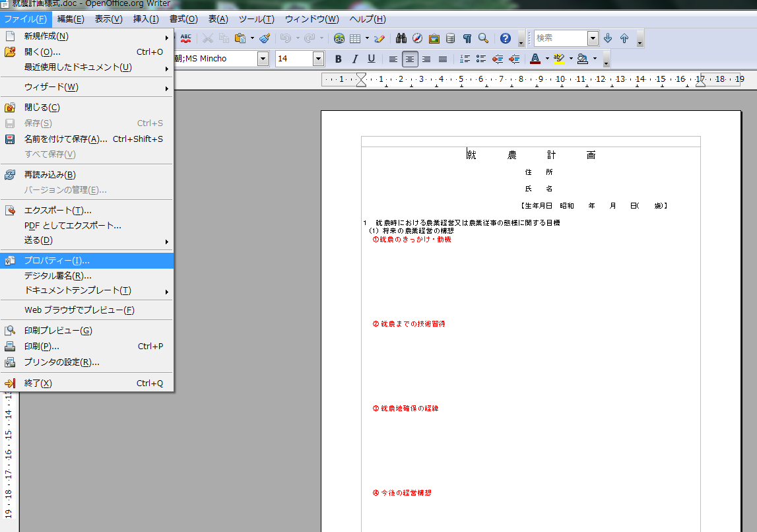Viewport: 757px width, 532px height.
Task: Click the Find & Replace binoculars icon
Action: click(x=401, y=38)
